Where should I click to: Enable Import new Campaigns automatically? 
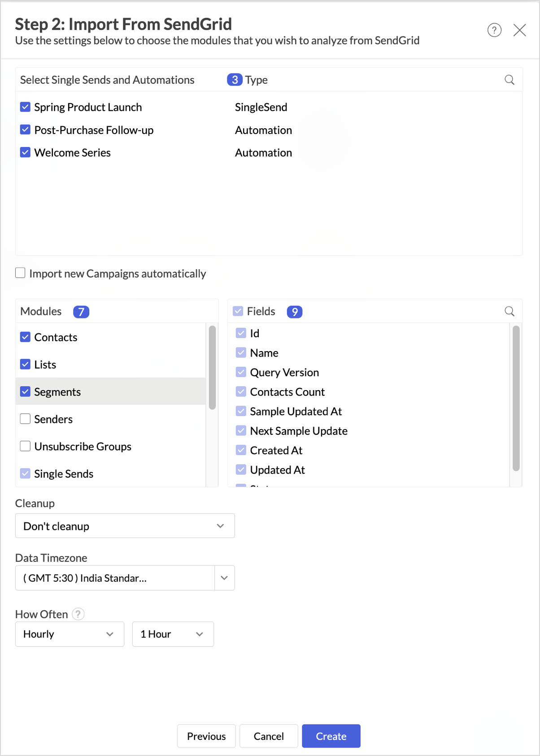(20, 273)
